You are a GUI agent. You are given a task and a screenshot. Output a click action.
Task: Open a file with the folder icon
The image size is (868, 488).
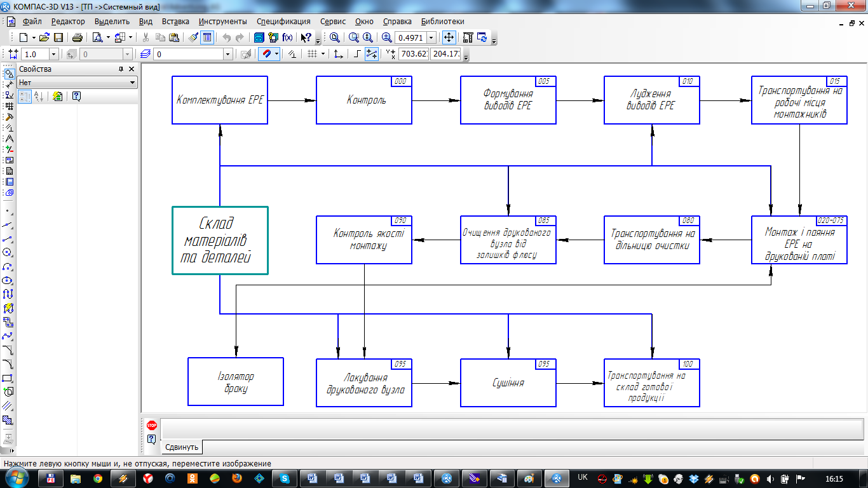(x=44, y=37)
